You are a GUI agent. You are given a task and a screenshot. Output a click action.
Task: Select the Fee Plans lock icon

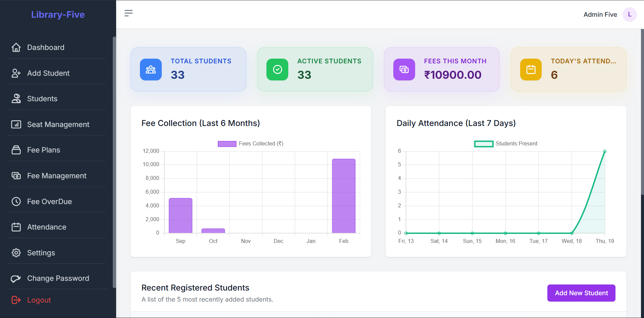coord(16,150)
